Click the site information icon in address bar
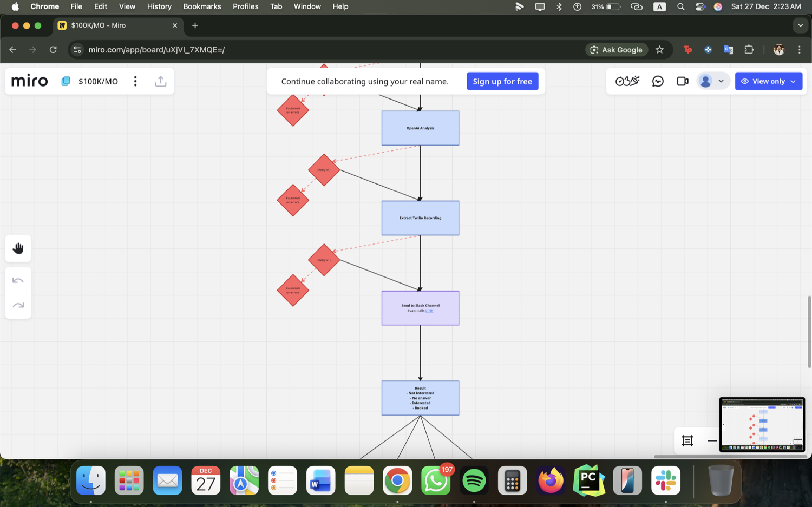812x507 pixels. click(77, 50)
